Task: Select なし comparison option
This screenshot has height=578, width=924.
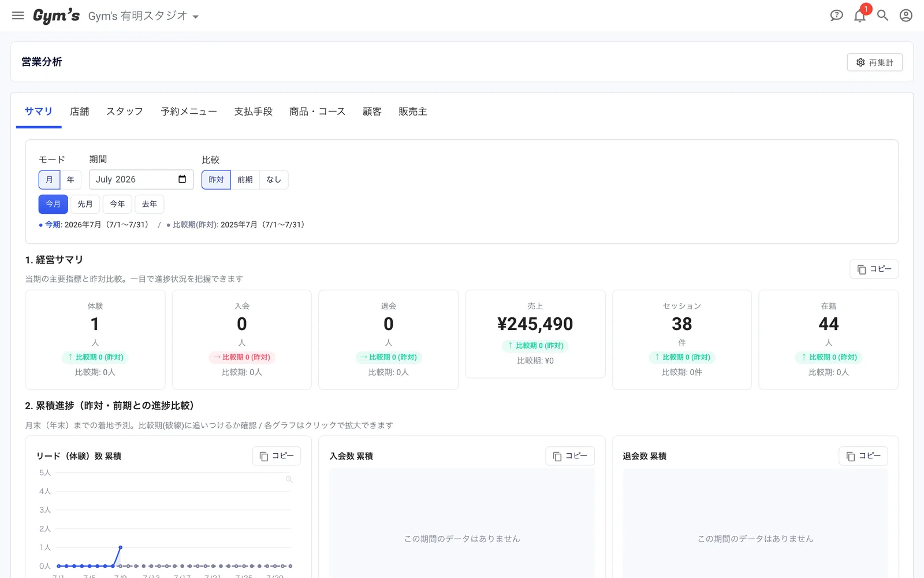Action: tap(274, 180)
